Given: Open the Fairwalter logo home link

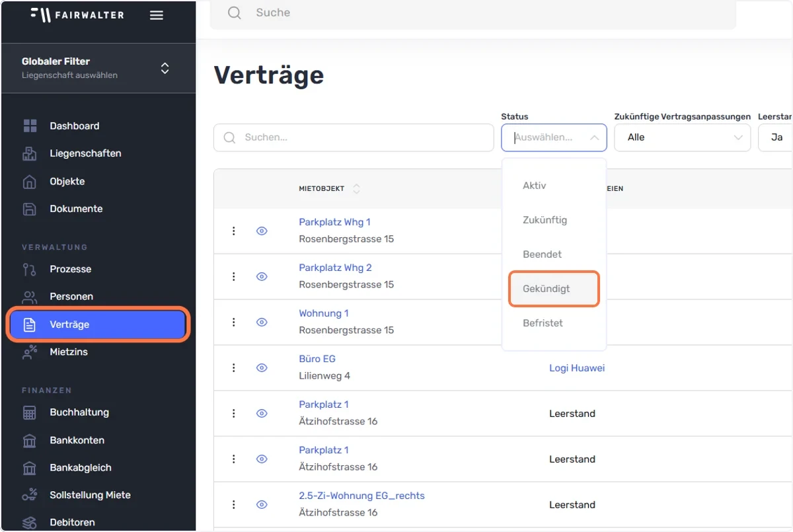Looking at the screenshot, I should 77,15.
